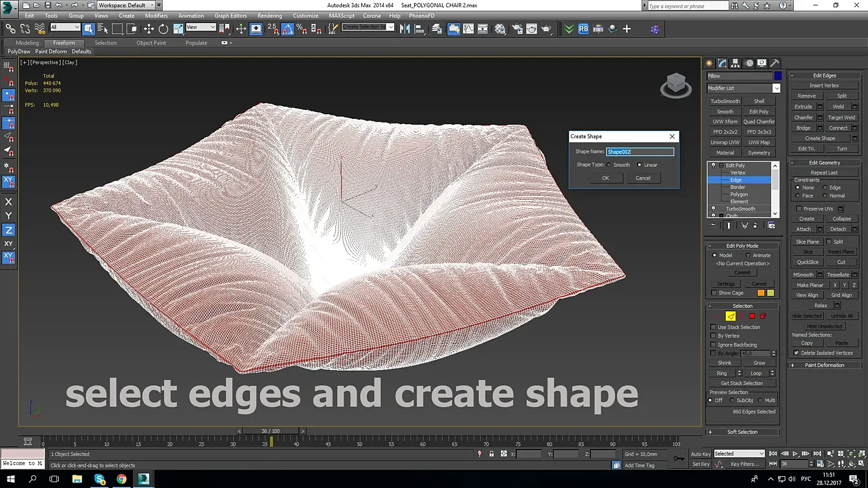This screenshot has height=488, width=868.
Task: Open the Modifier List dropdown
Action: pyautogui.click(x=776, y=88)
